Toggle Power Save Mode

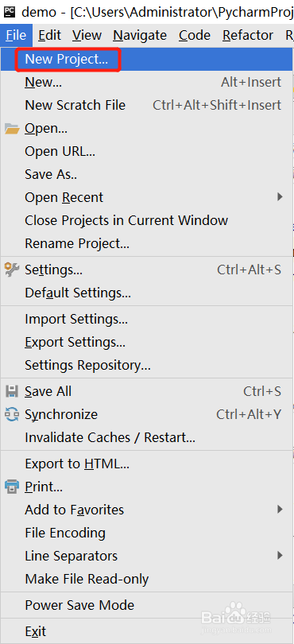point(146,605)
